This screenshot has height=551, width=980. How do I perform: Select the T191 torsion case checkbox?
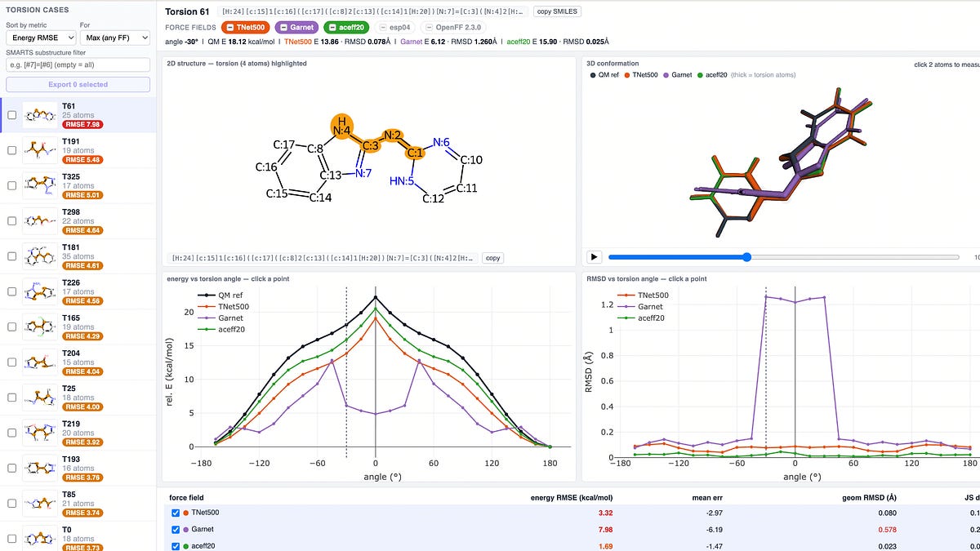(11, 150)
